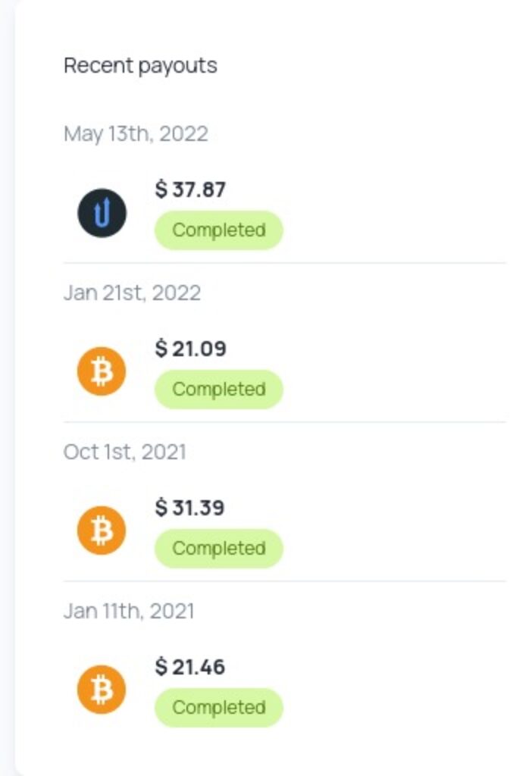Click the divider line above Jan 11th, 2021
The height and width of the screenshot is (776, 532).
(x=284, y=581)
